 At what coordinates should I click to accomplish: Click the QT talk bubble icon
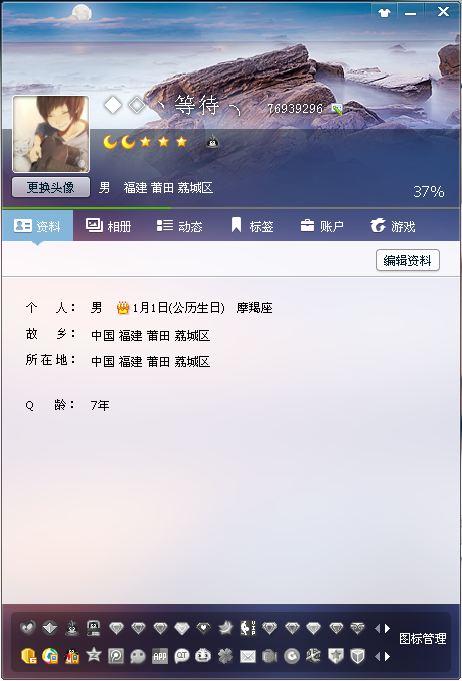182,656
